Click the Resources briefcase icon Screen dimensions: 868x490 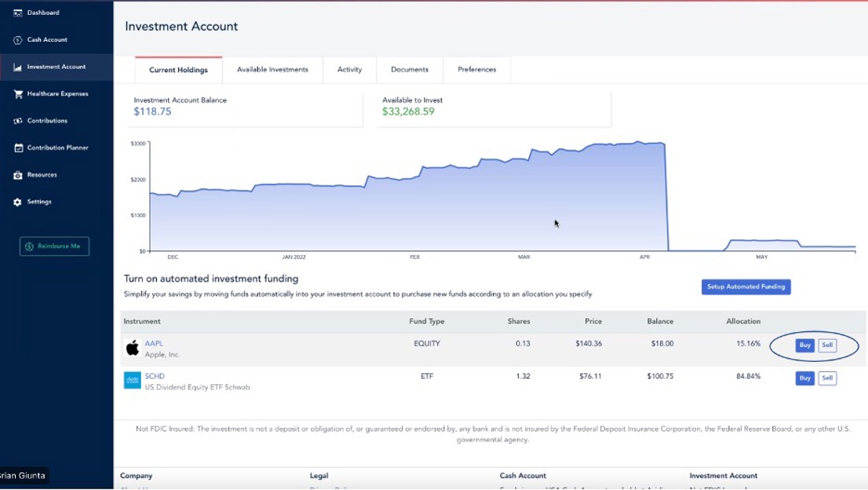[17, 175]
